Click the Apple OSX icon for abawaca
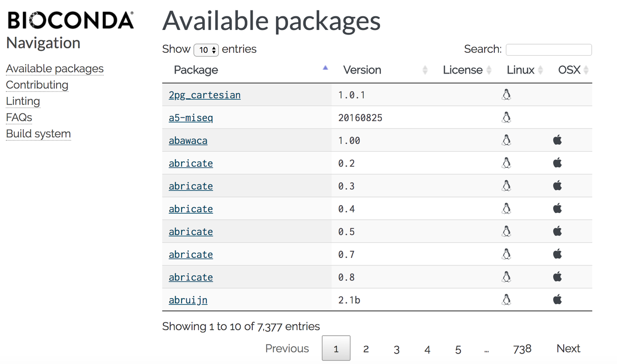617x364 pixels. pyautogui.click(x=557, y=140)
